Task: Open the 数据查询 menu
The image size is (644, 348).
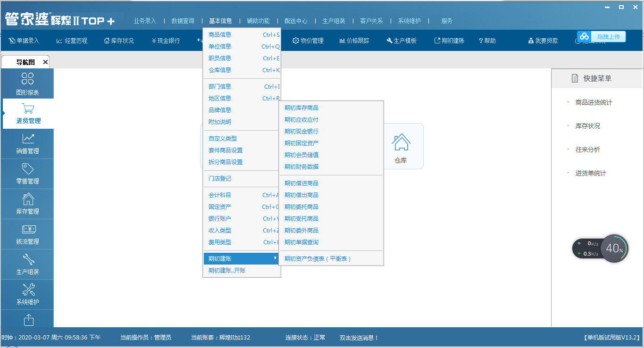Action: pyautogui.click(x=183, y=21)
